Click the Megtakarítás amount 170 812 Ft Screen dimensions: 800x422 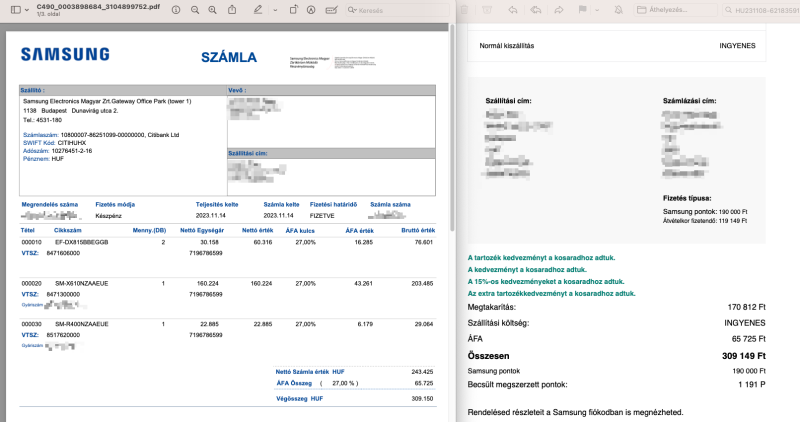tap(746, 307)
